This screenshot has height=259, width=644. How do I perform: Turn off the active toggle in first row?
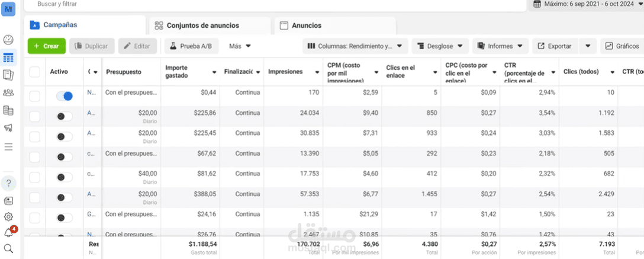64,96
